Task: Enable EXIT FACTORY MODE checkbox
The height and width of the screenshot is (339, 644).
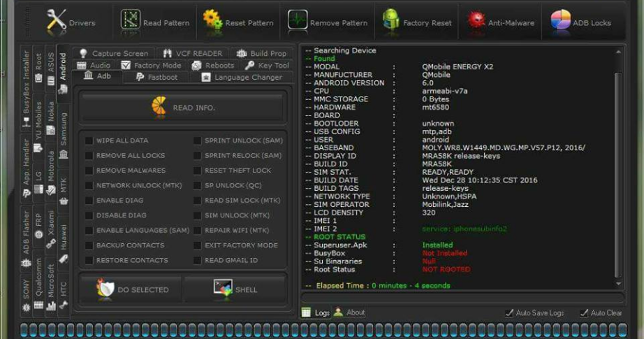Action: coord(198,245)
